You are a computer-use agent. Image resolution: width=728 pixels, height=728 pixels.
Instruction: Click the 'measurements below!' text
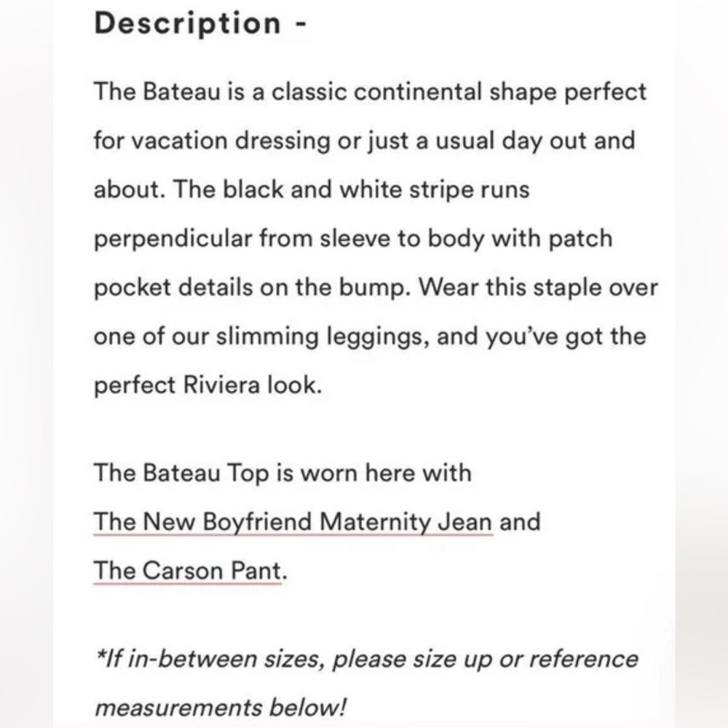coord(221,708)
